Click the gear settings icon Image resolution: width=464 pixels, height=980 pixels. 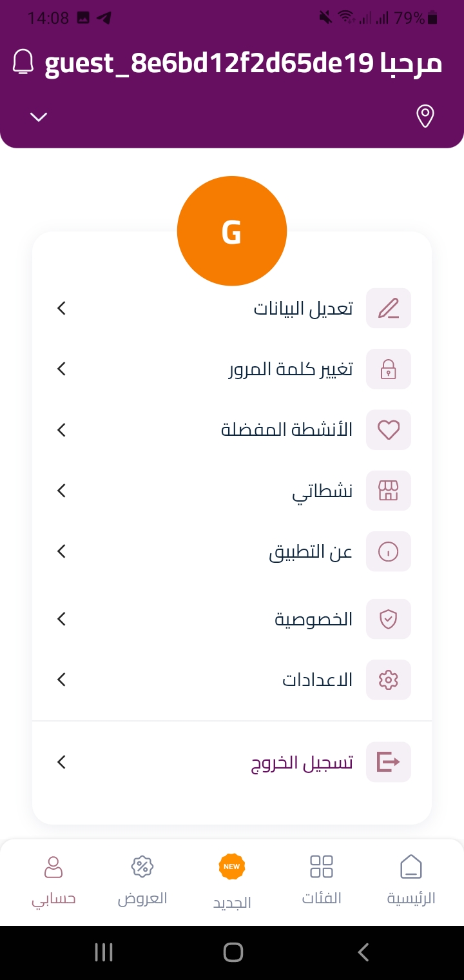point(388,680)
